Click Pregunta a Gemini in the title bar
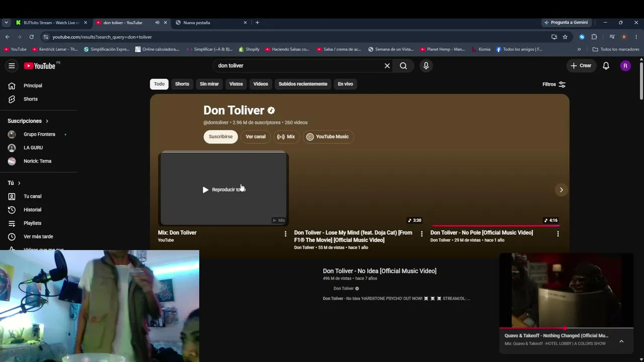Screen dimensions: 644x362 (x=566, y=23)
